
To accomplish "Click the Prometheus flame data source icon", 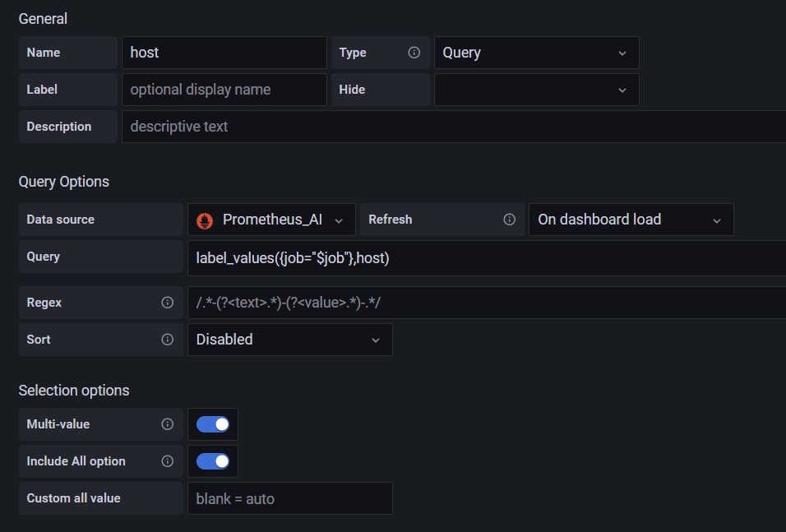I will click(205, 220).
